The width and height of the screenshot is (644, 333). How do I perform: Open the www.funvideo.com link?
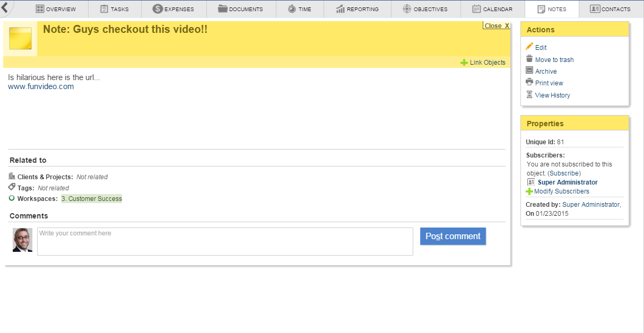(x=41, y=86)
